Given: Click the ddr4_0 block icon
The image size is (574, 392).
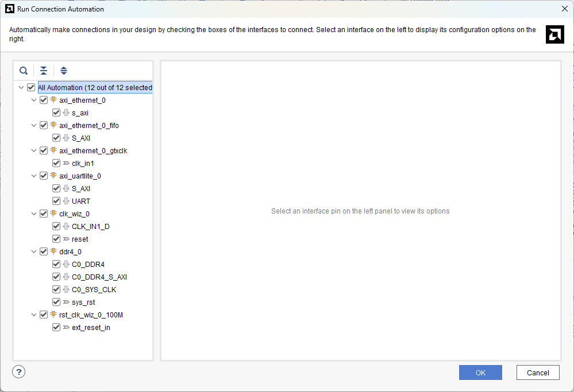Looking at the screenshot, I should [53, 252].
